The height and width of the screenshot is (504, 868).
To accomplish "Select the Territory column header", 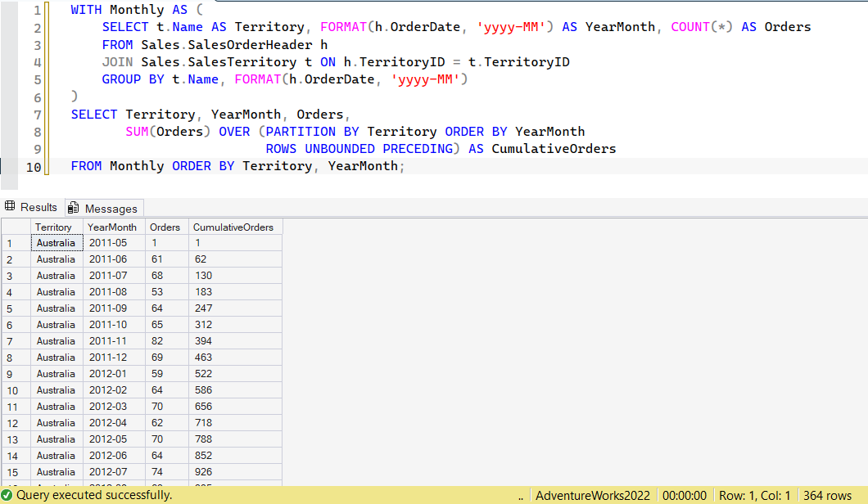I will [57, 227].
